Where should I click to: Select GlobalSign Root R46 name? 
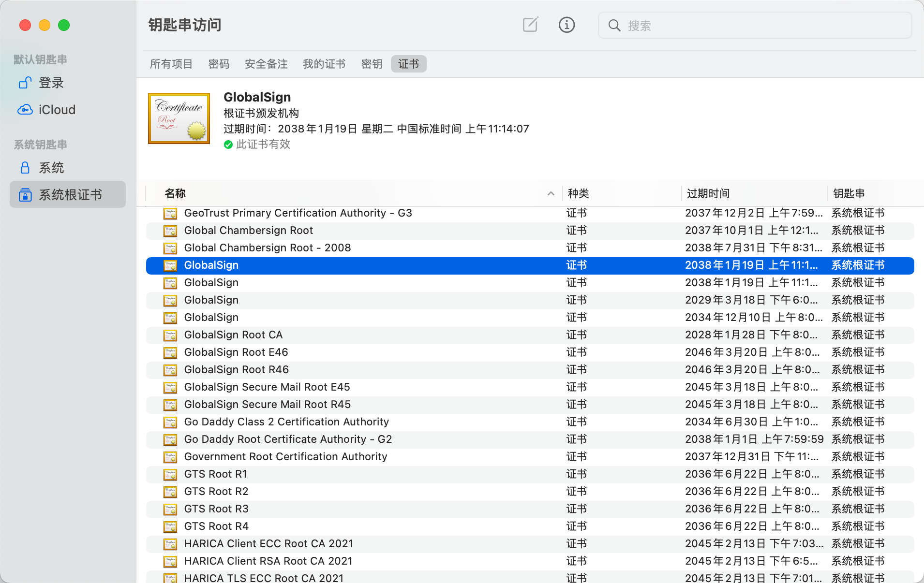click(237, 369)
